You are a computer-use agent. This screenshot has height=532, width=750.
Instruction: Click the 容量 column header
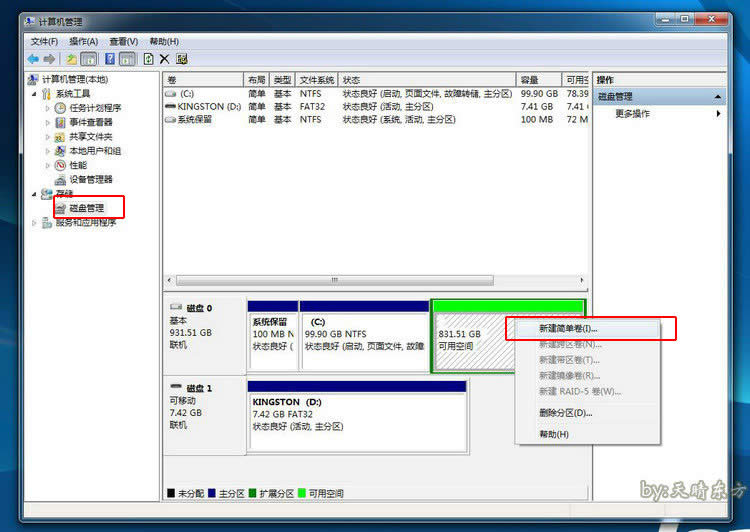(x=530, y=80)
